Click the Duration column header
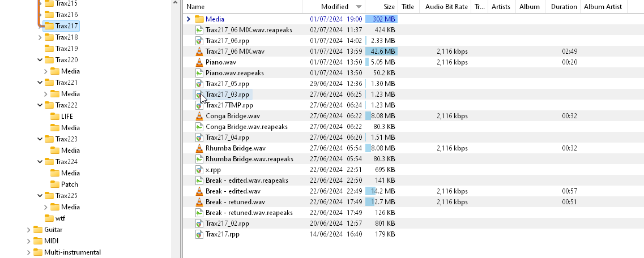This screenshot has width=644, height=258. point(564,7)
